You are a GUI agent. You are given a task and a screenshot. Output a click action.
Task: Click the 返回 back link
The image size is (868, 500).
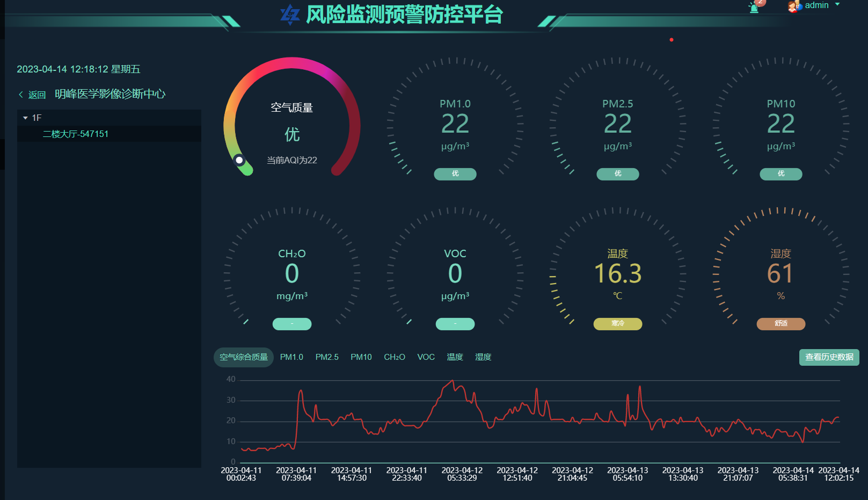click(x=37, y=95)
